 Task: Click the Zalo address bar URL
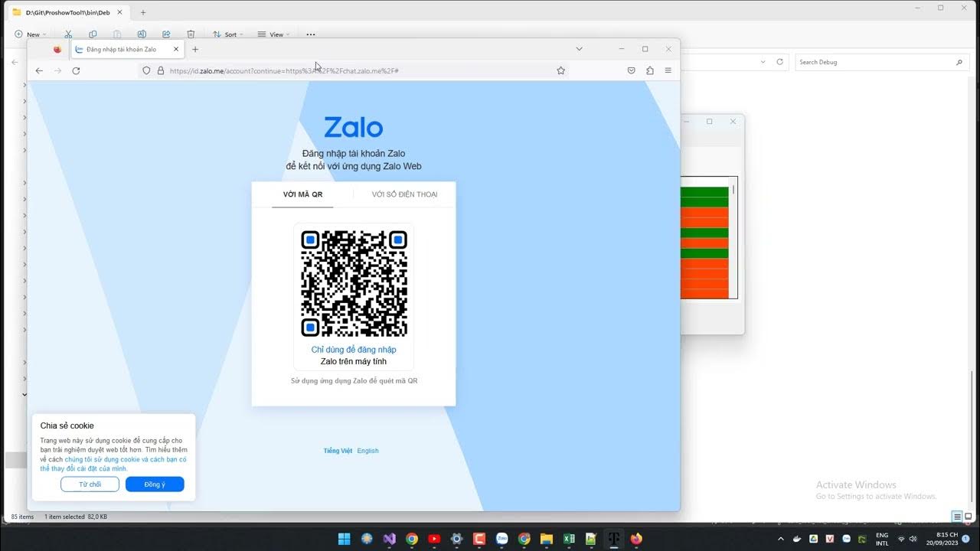283,70
